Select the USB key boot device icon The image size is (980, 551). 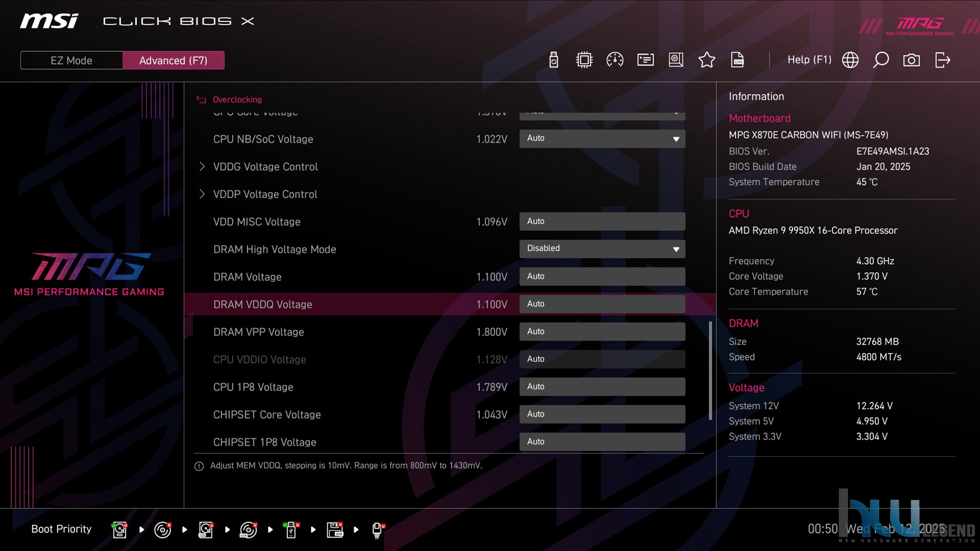tap(291, 529)
